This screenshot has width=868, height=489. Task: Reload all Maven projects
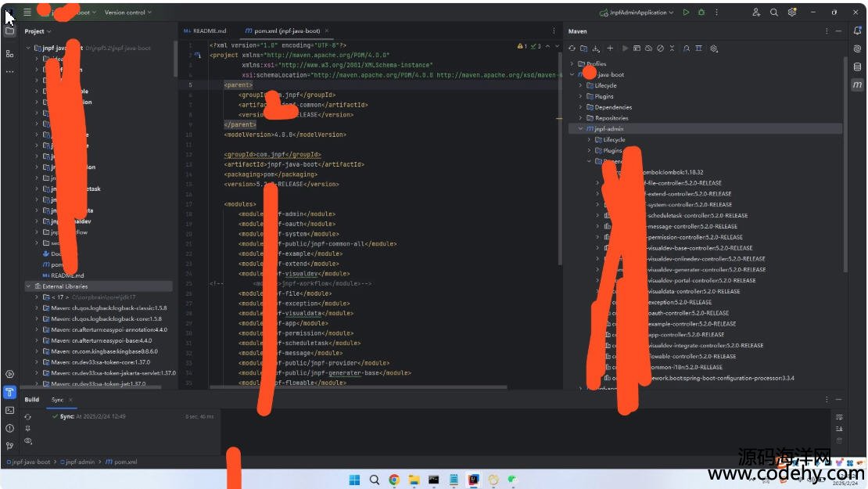[x=572, y=49]
